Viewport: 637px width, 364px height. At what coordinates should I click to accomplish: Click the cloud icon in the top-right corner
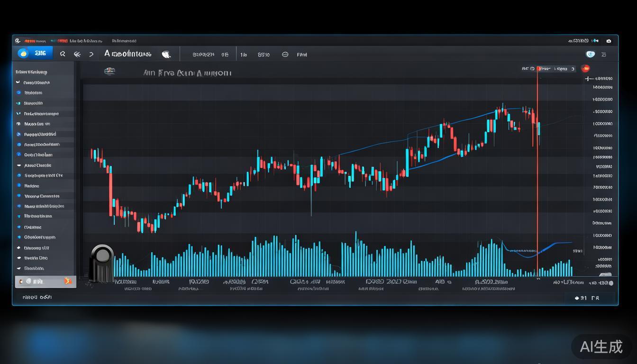609,41
